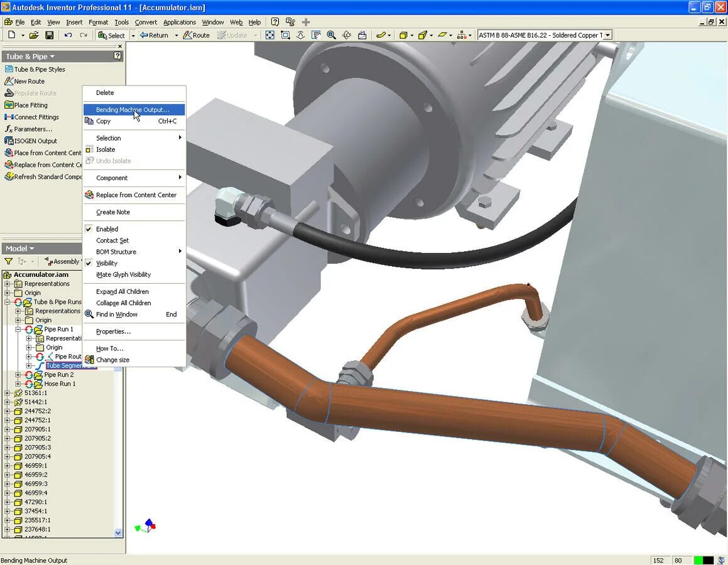Toggle the Visibility checked menu item
The width and height of the screenshot is (728, 565).
(134, 263)
